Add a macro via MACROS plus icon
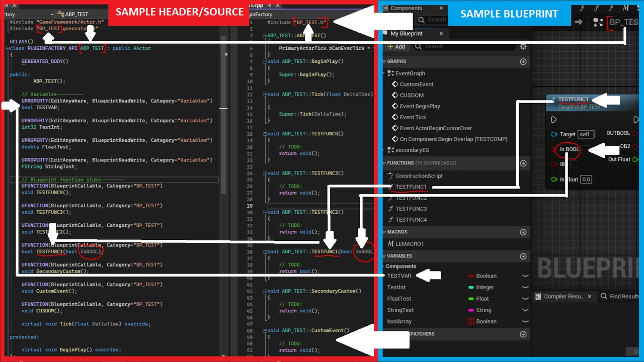This screenshot has height=362, width=644. (x=523, y=232)
